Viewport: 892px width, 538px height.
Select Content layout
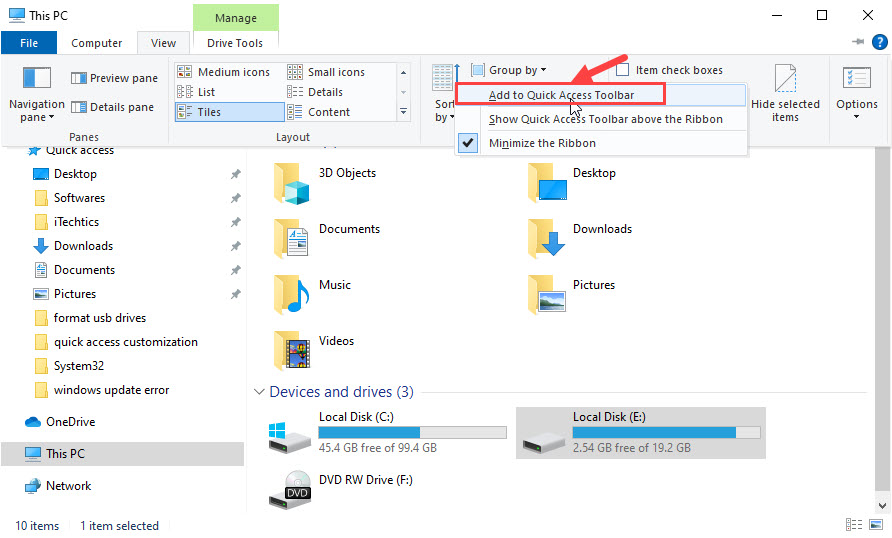319,112
